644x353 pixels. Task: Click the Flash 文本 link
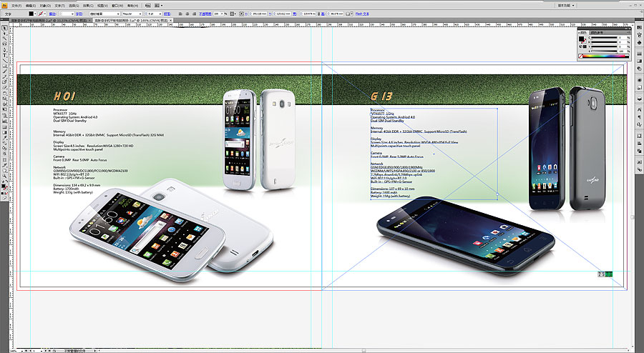click(364, 14)
